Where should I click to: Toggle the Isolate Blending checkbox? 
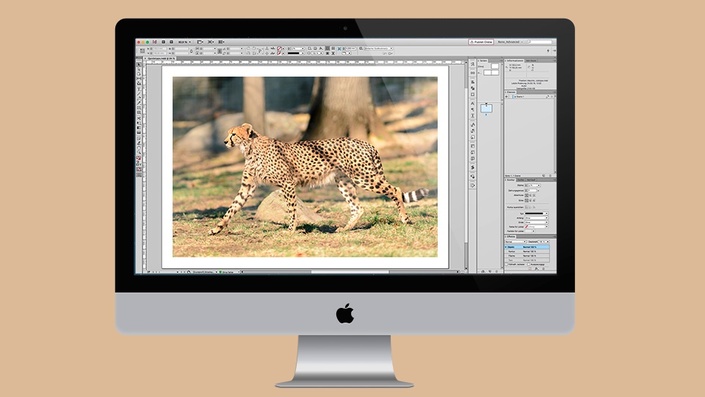coord(507,264)
